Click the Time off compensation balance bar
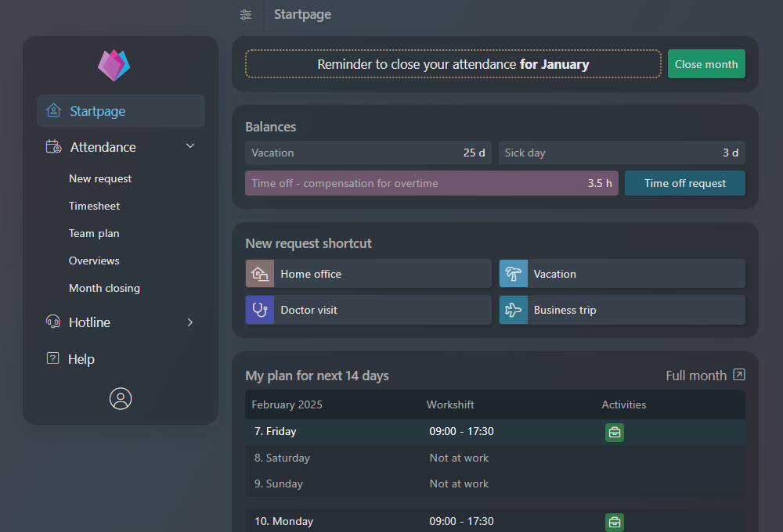Screen dimensions: 783x532 pos(431,183)
